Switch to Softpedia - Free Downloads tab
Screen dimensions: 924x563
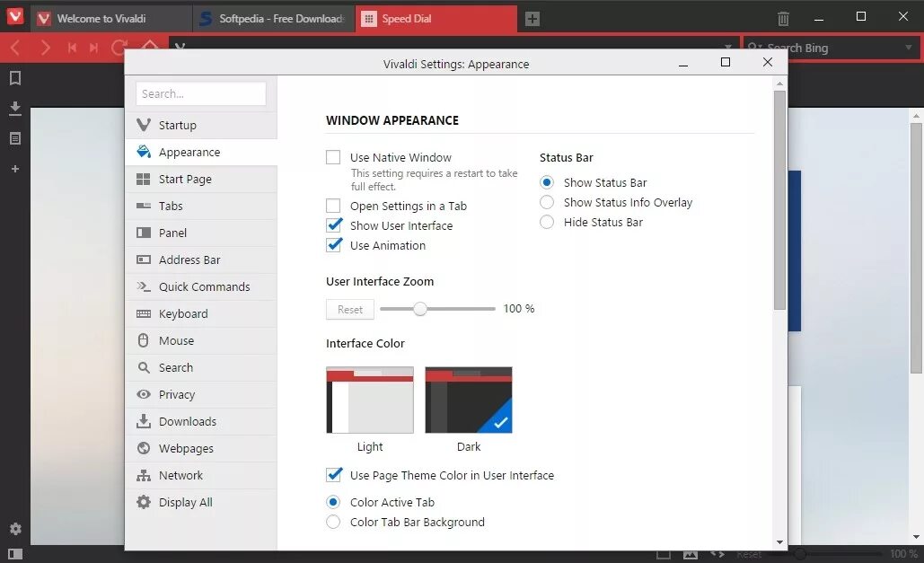pyautogui.click(x=273, y=19)
